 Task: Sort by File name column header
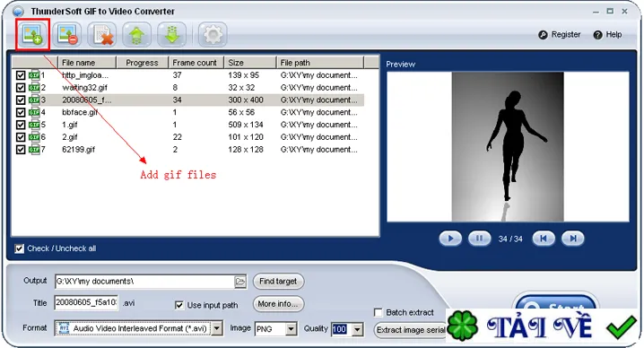point(87,63)
